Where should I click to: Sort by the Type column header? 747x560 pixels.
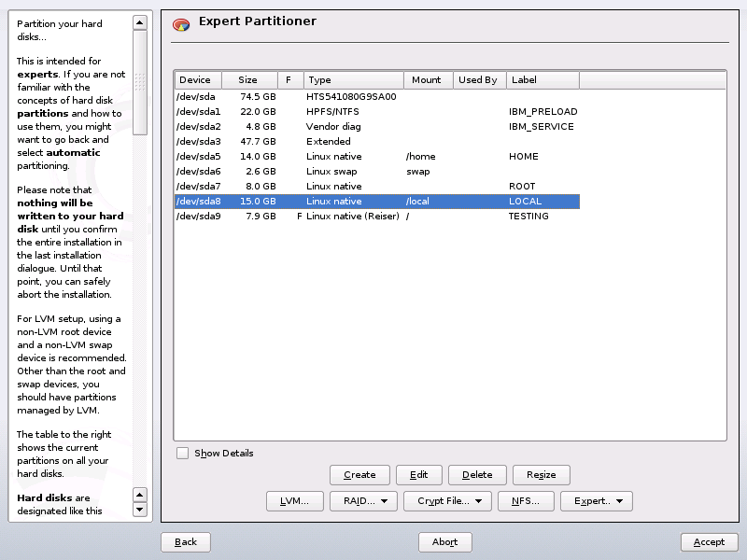[x=354, y=80]
